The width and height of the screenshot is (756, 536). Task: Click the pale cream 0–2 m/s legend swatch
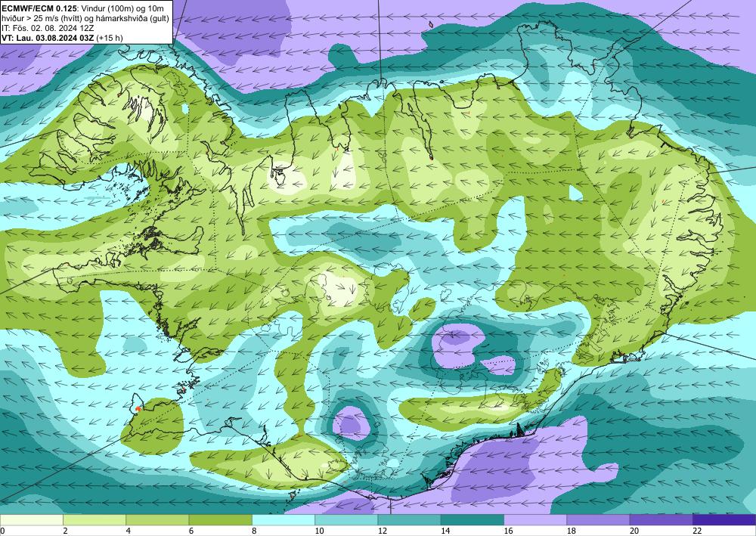point(31,519)
